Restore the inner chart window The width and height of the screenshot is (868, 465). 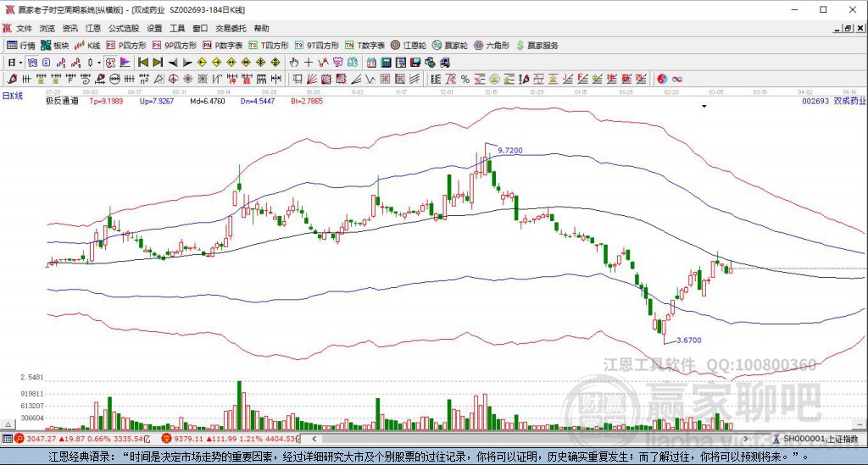click(x=849, y=28)
